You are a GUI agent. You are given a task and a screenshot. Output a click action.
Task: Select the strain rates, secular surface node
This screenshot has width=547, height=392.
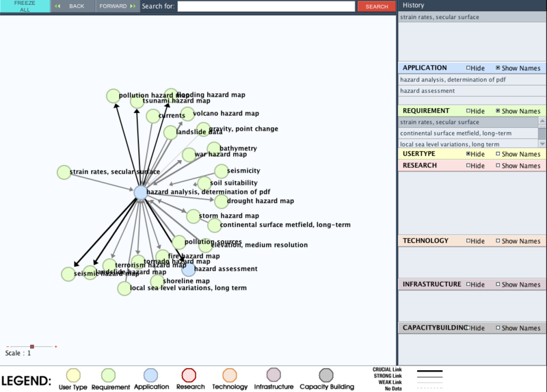tap(64, 172)
